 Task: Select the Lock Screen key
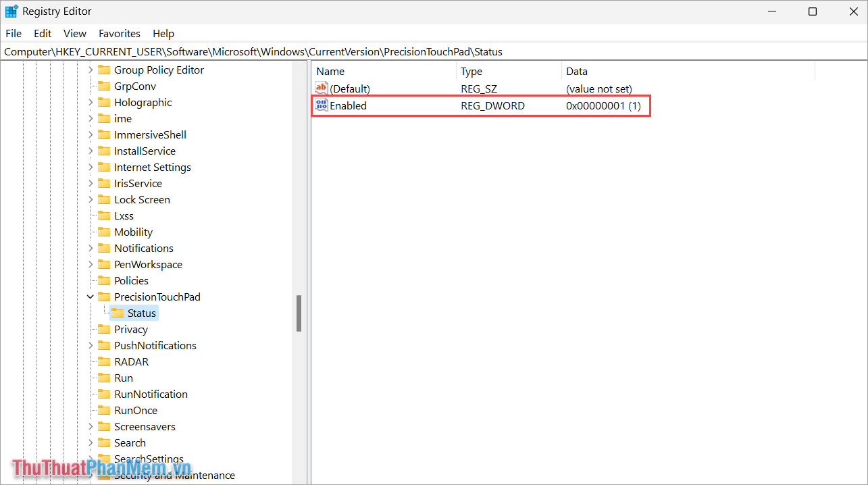tap(142, 200)
